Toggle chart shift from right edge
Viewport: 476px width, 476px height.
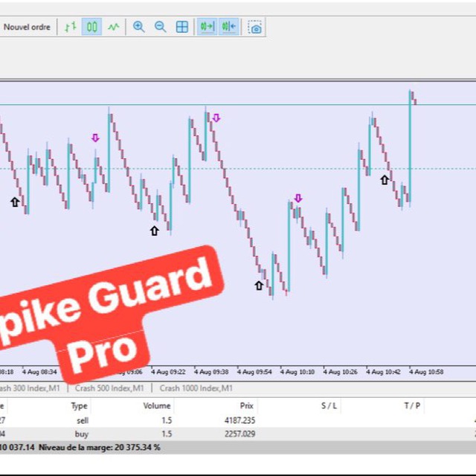click(229, 27)
